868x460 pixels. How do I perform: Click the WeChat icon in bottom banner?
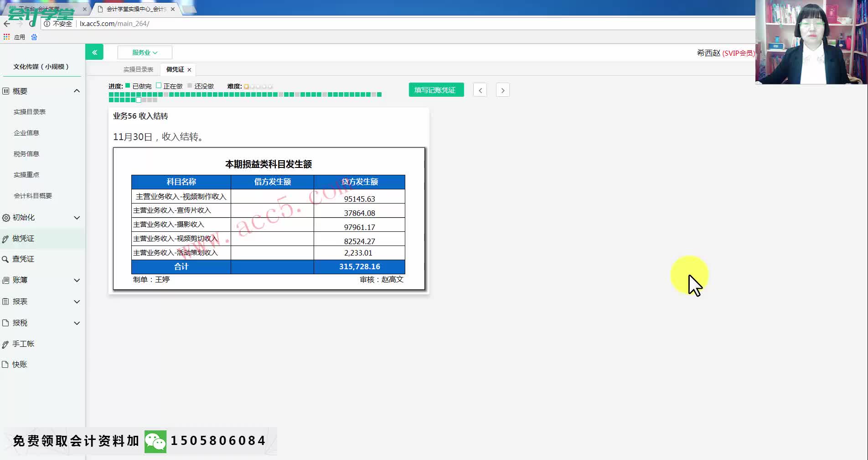[x=155, y=441]
